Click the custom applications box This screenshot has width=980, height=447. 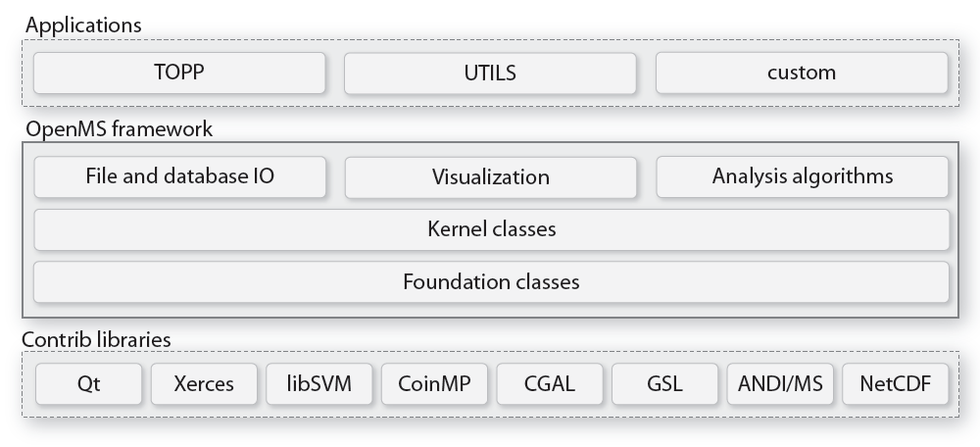pos(802,73)
